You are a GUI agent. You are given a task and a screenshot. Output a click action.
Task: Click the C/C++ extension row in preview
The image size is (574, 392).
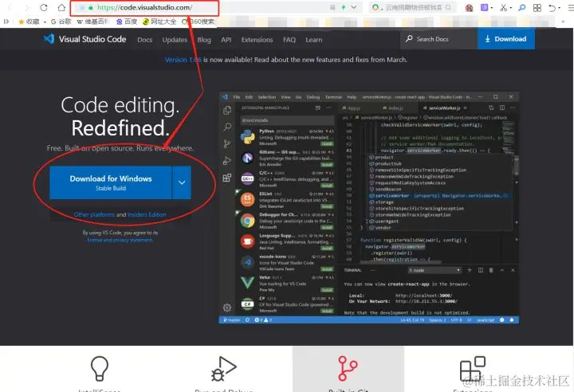[287, 179]
